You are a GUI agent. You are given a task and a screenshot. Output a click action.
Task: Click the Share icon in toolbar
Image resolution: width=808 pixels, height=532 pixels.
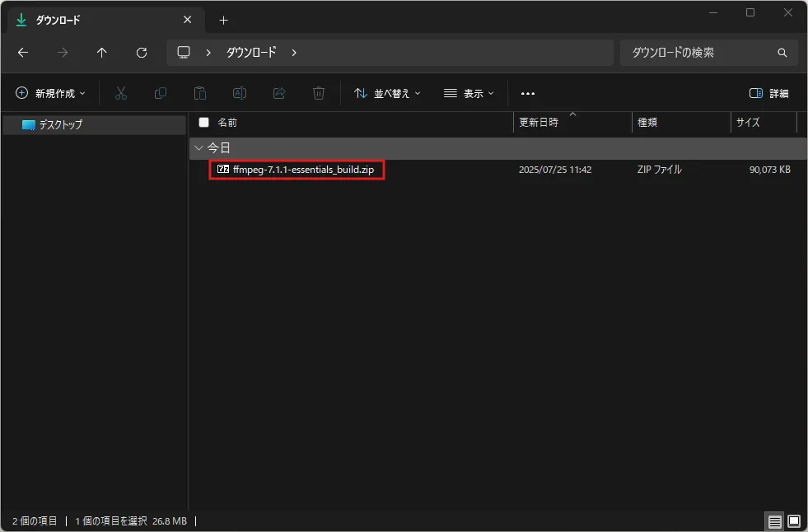[x=279, y=93]
